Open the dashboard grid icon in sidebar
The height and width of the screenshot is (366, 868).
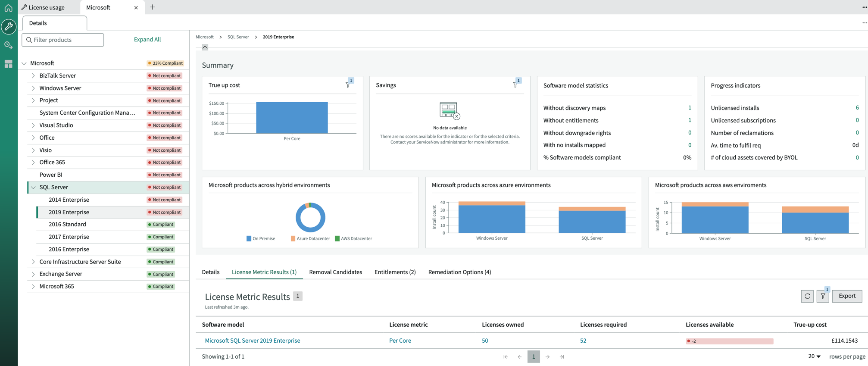9,64
